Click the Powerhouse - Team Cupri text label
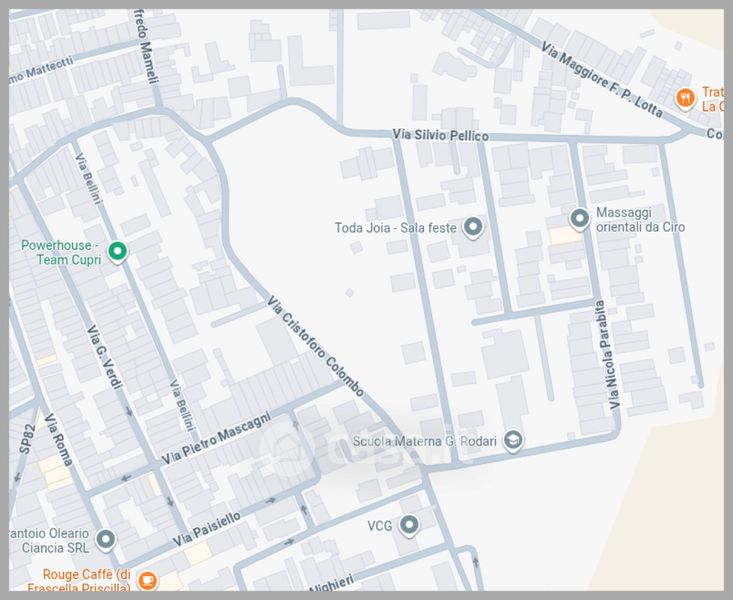The width and height of the screenshot is (733, 600). pyautogui.click(x=60, y=252)
